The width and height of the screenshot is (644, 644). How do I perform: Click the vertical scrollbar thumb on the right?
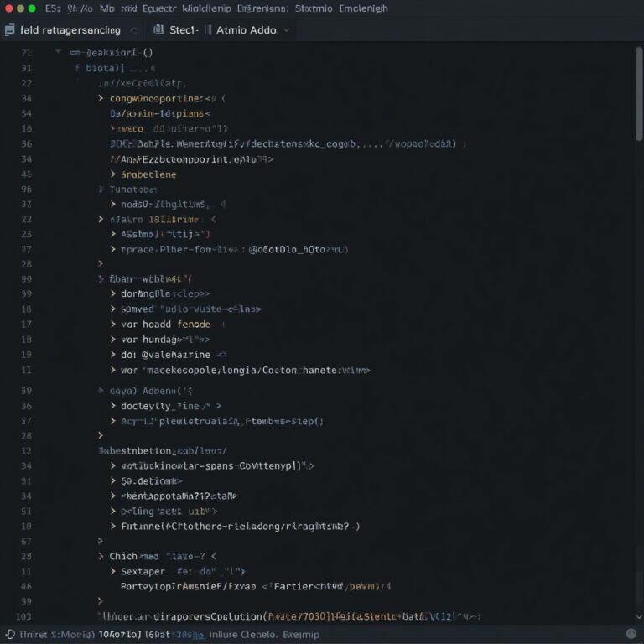pos(639,92)
